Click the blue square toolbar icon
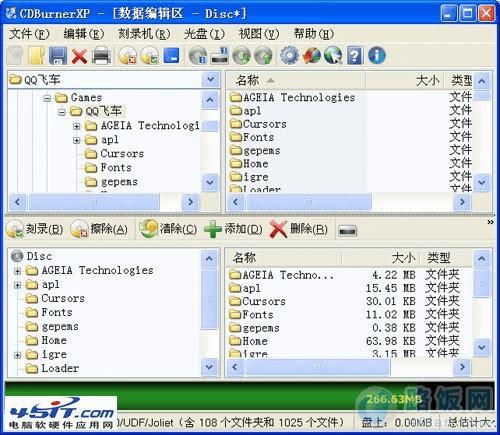 click(171, 55)
